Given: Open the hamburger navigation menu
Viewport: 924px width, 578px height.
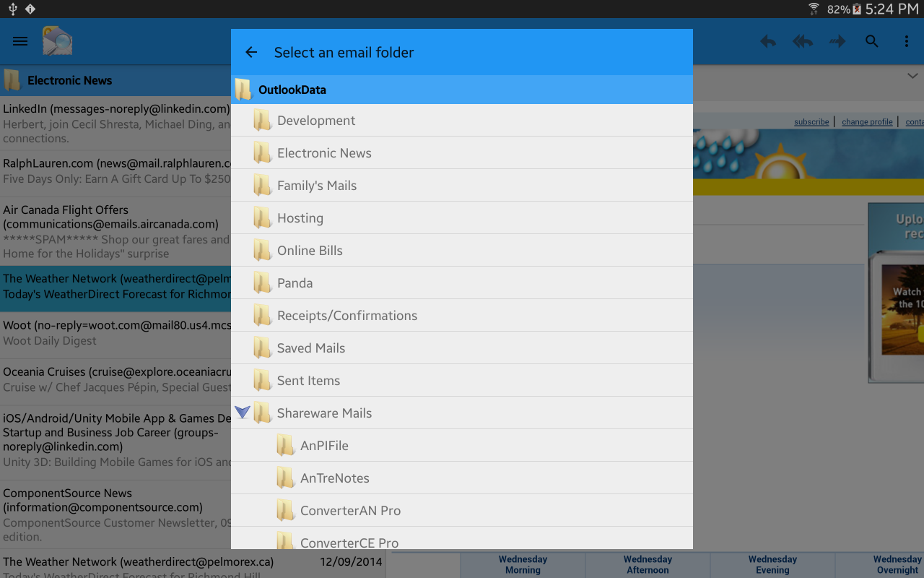Looking at the screenshot, I should (20, 41).
